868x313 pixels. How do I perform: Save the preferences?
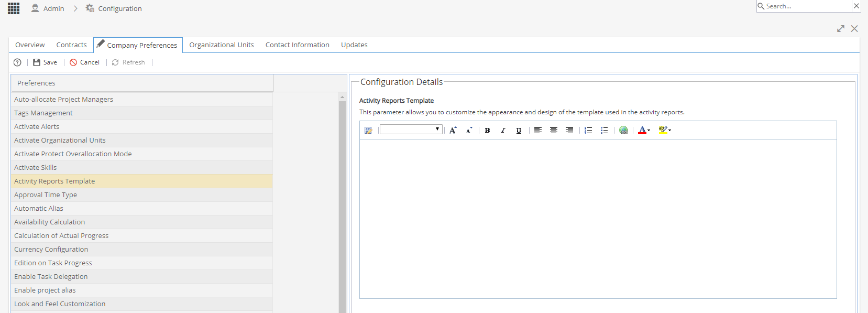(x=45, y=62)
